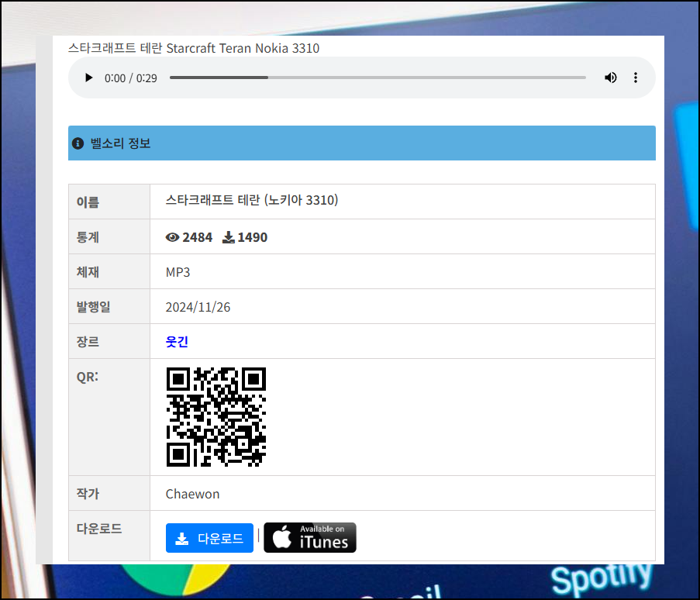Click the 이름 row label
The image size is (700, 600).
88,202
